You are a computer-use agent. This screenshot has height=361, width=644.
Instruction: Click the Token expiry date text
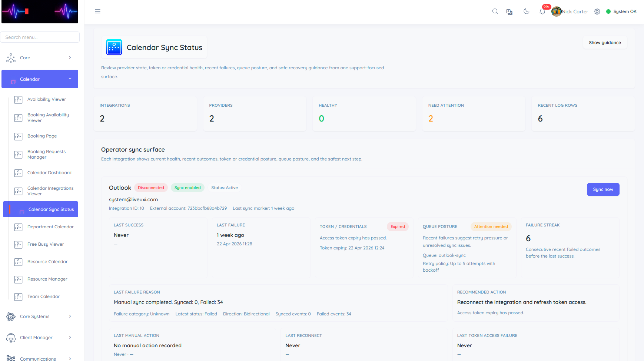point(352,248)
